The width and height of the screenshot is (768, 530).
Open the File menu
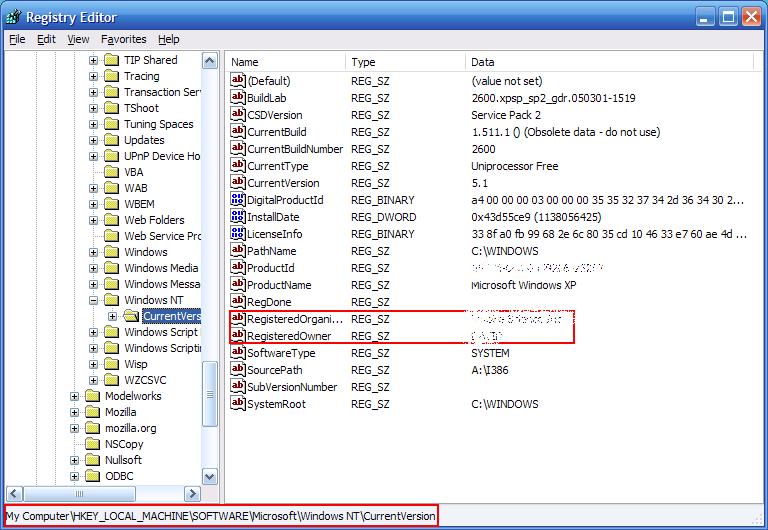(x=17, y=39)
